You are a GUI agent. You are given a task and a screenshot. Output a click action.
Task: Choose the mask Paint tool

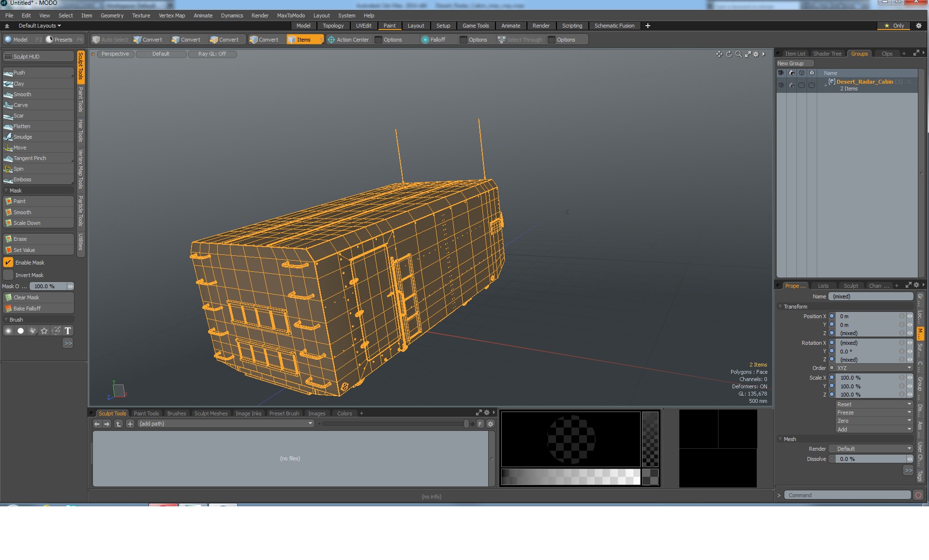tap(38, 201)
